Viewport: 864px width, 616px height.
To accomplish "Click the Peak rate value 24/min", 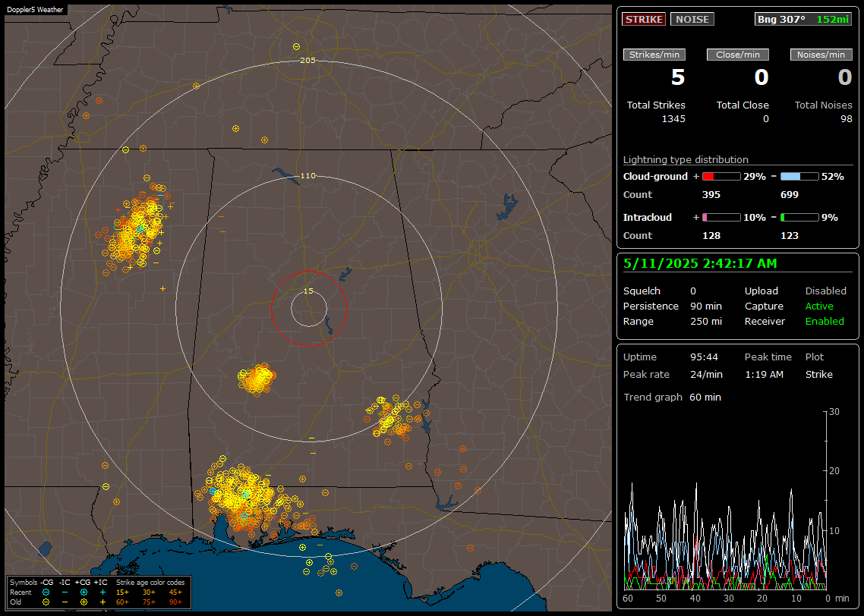I will tap(706, 374).
